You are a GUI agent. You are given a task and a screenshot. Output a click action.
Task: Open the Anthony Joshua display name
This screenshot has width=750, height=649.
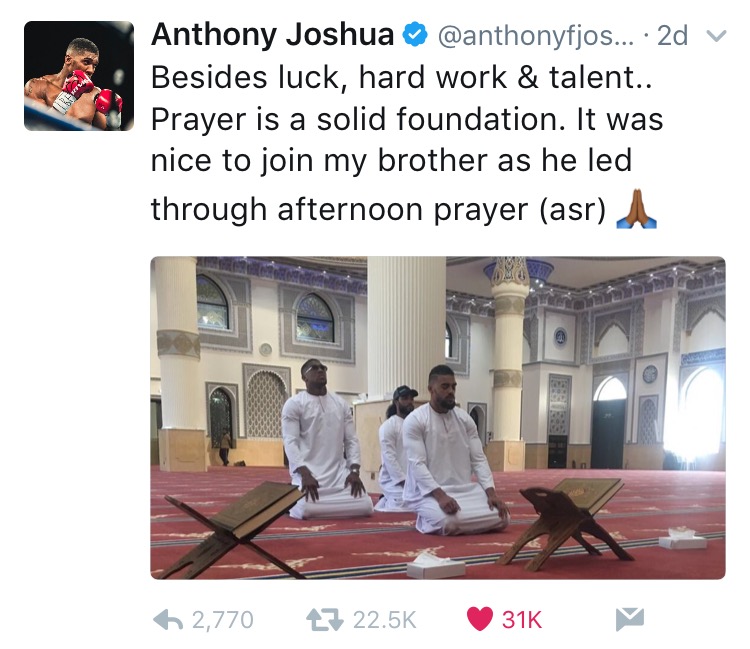pos(273,35)
